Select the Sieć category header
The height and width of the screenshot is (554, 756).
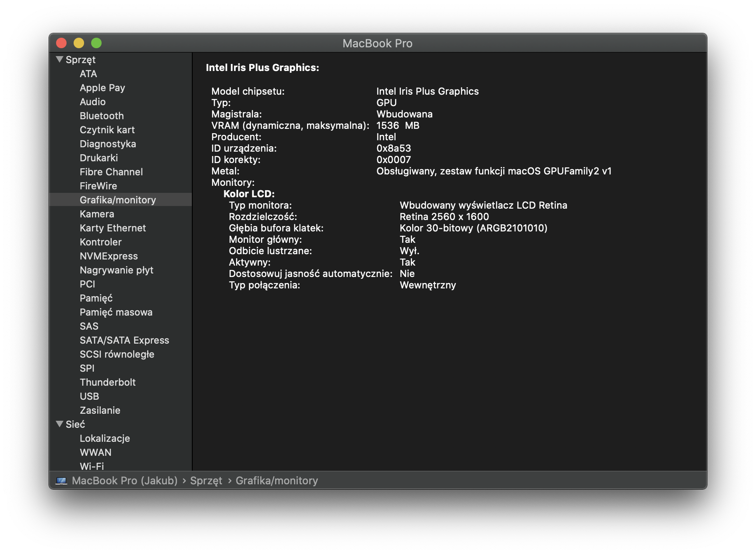coord(75,424)
